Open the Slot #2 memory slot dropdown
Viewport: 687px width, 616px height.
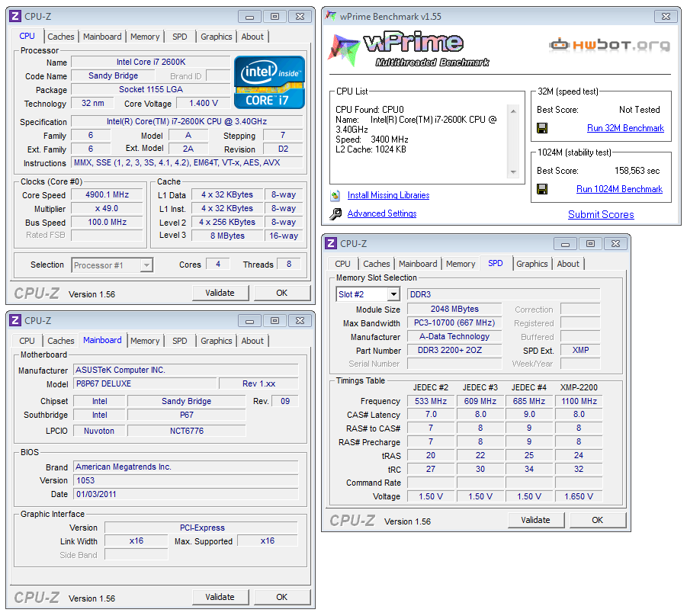[x=393, y=294]
